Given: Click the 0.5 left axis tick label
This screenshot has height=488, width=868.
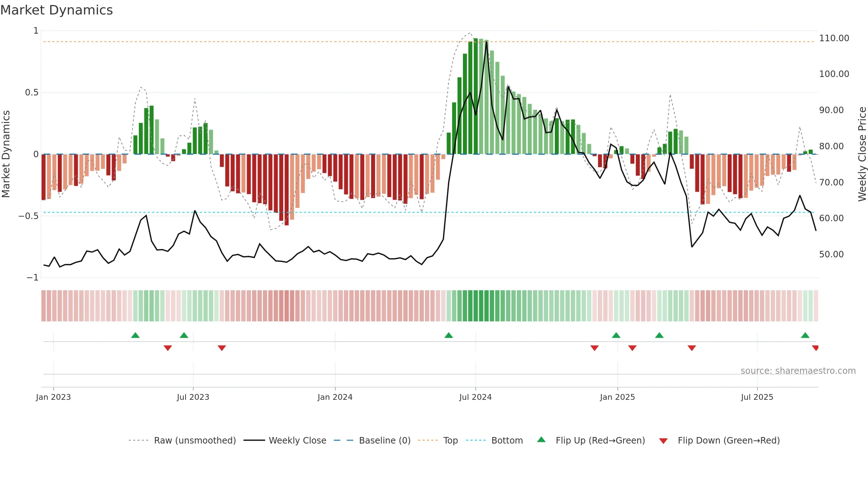Looking at the screenshot, I should [x=31, y=93].
